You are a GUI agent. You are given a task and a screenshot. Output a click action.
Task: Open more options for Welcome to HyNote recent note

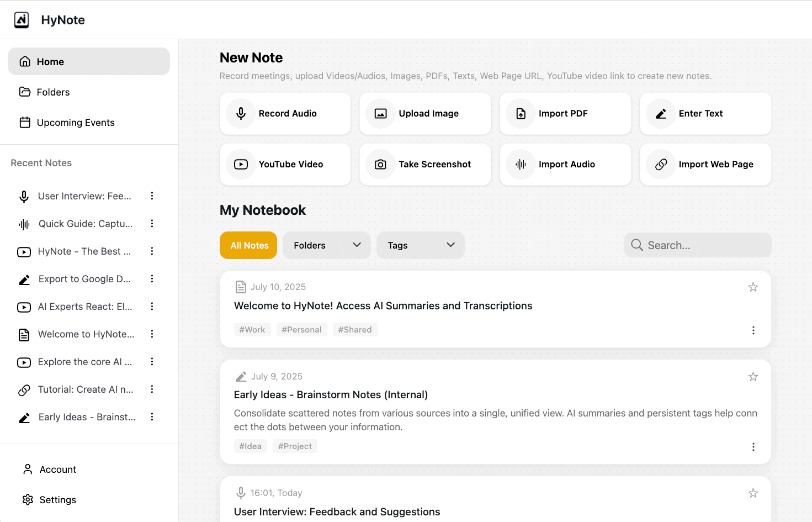pos(152,334)
